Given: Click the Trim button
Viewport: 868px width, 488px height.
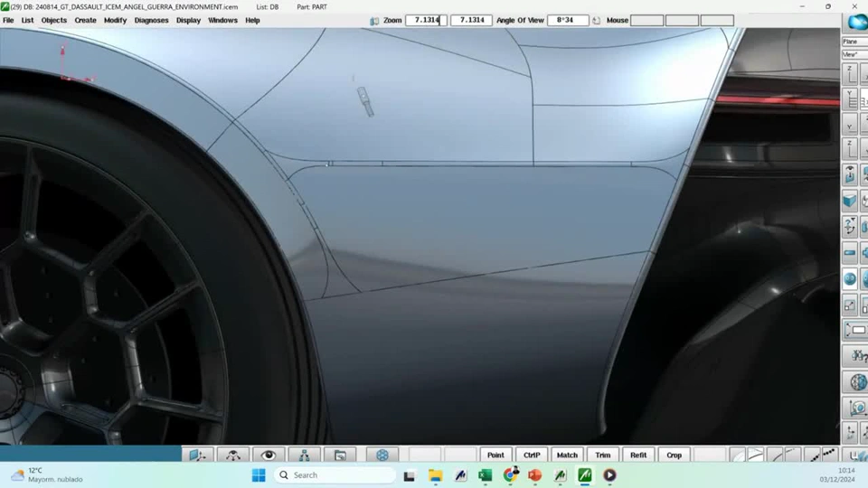Looking at the screenshot, I should pyautogui.click(x=603, y=455).
